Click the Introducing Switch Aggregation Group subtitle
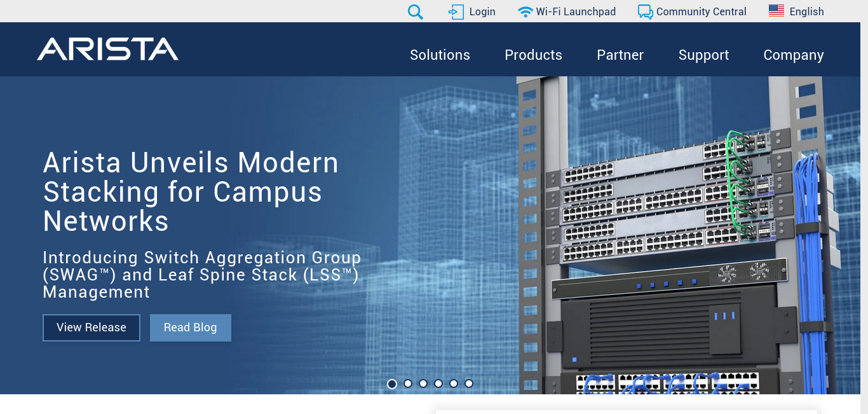Screen dimensions: 868x414 (202, 275)
